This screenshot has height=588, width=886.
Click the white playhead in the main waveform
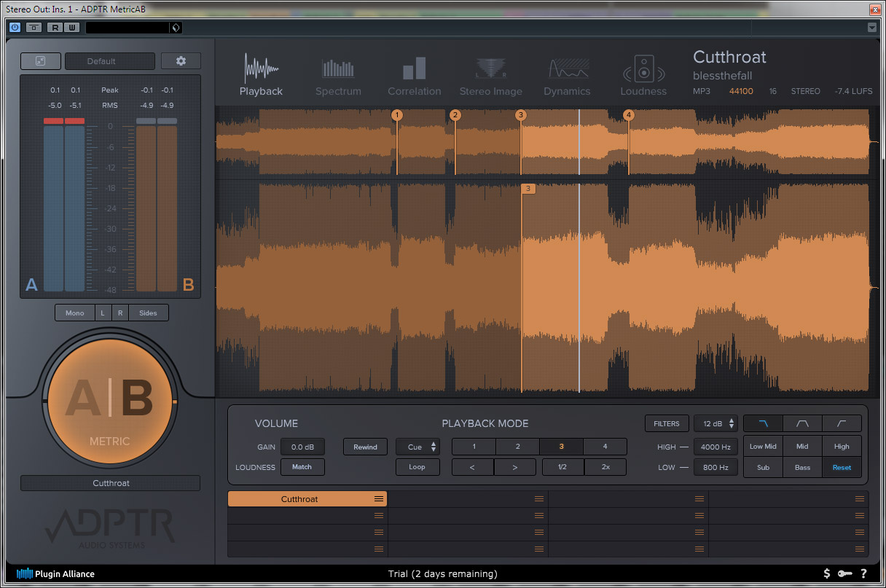(x=579, y=288)
